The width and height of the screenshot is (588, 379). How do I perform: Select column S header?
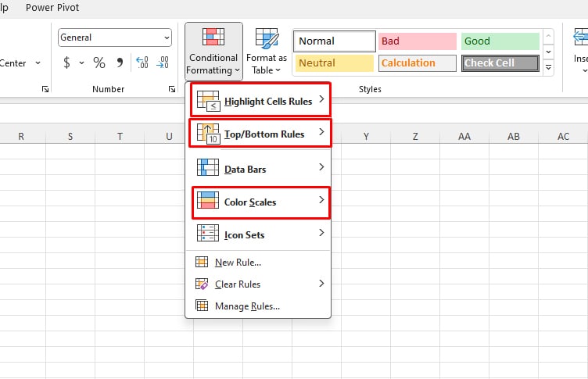70,137
